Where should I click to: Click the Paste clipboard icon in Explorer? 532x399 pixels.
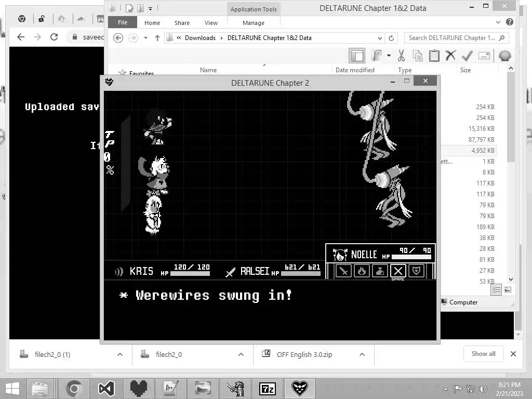[434, 56]
